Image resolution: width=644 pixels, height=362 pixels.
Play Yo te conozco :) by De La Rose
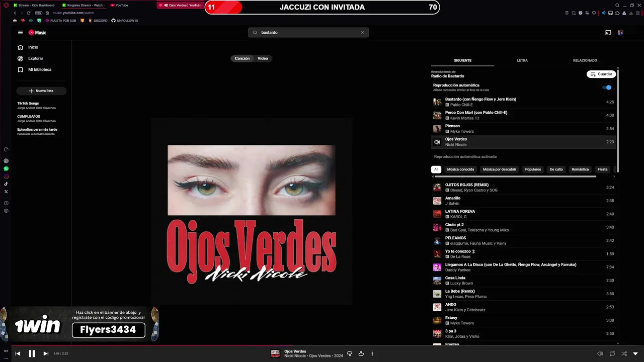[x=523, y=254]
